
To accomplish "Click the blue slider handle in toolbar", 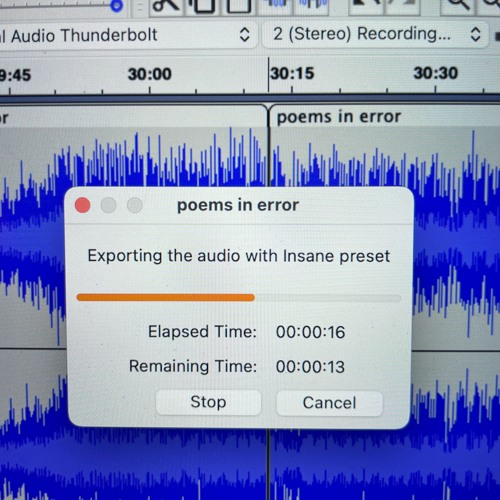I will point(116,5).
